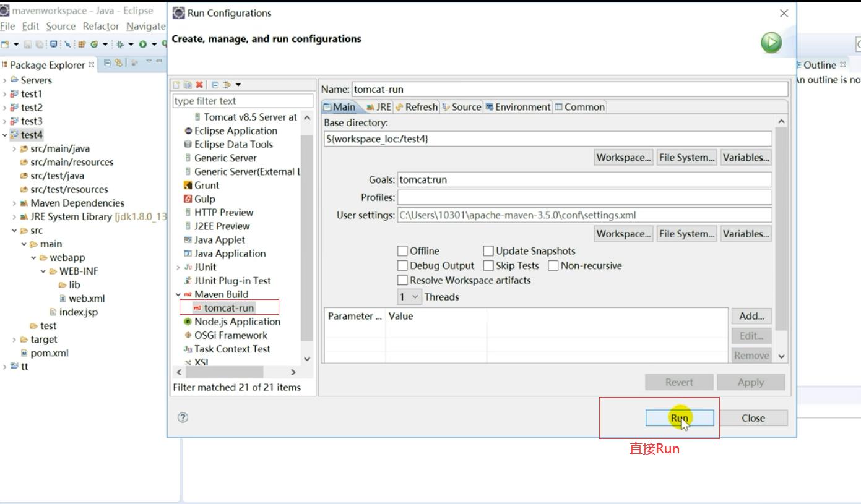Click the type filter text field
This screenshot has width=861, height=504.
point(243,101)
